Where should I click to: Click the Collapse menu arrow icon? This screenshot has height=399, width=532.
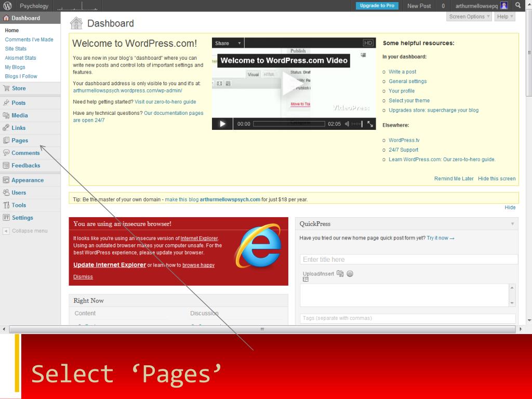tap(6, 231)
